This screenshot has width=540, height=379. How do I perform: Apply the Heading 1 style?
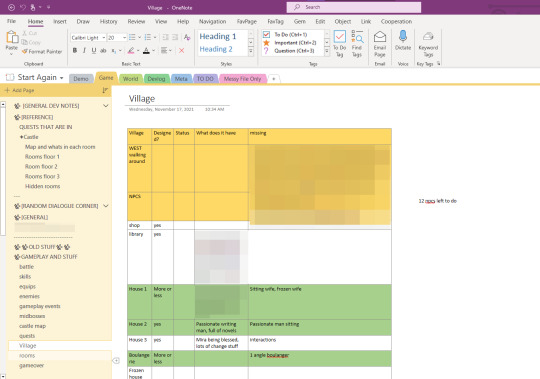coord(218,36)
